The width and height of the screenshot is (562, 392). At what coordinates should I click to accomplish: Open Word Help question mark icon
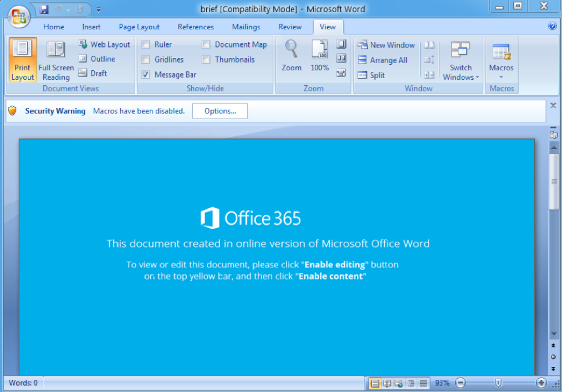(x=553, y=26)
